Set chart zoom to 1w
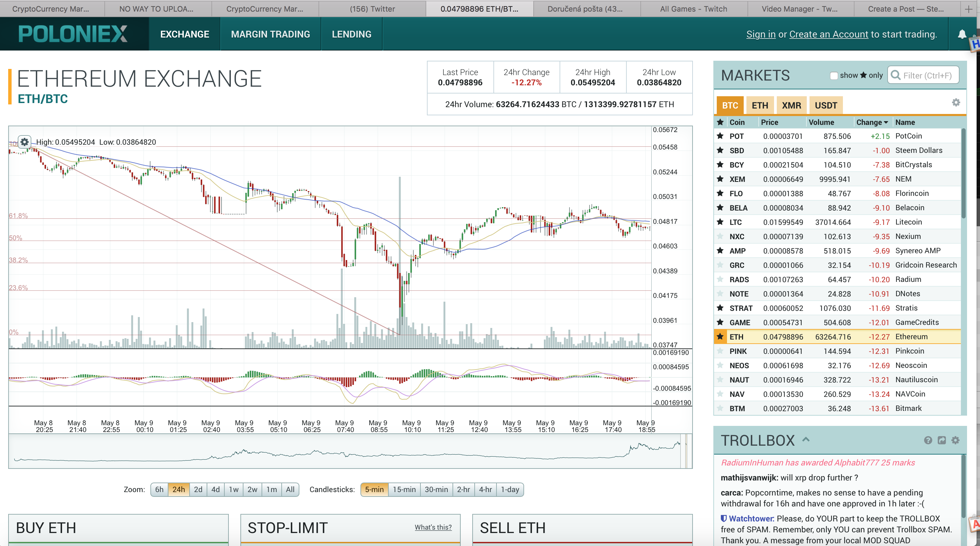This screenshot has width=980, height=546. coord(234,489)
